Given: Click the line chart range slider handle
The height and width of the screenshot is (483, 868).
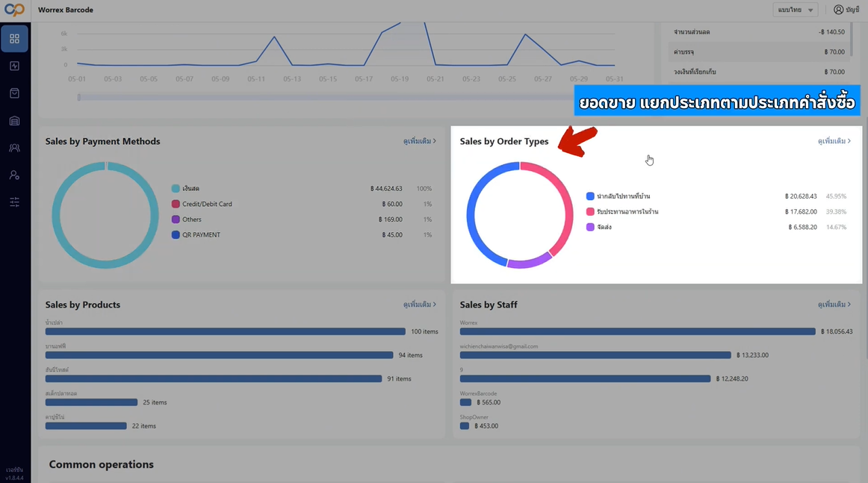Looking at the screenshot, I should pos(78,97).
